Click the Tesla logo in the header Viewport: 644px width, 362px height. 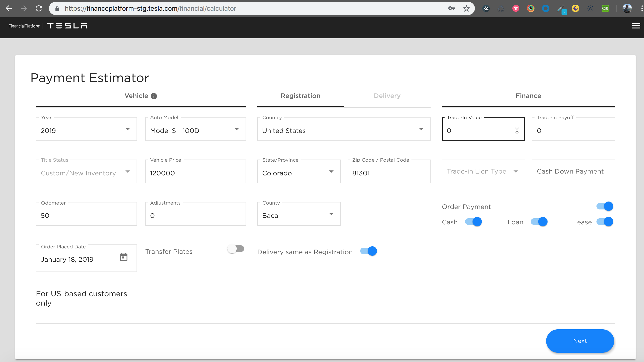pyautogui.click(x=67, y=26)
